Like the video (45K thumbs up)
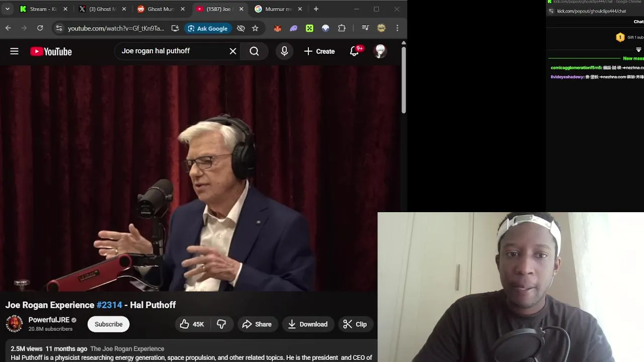The height and width of the screenshot is (362, 644). click(x=192, y=324)
